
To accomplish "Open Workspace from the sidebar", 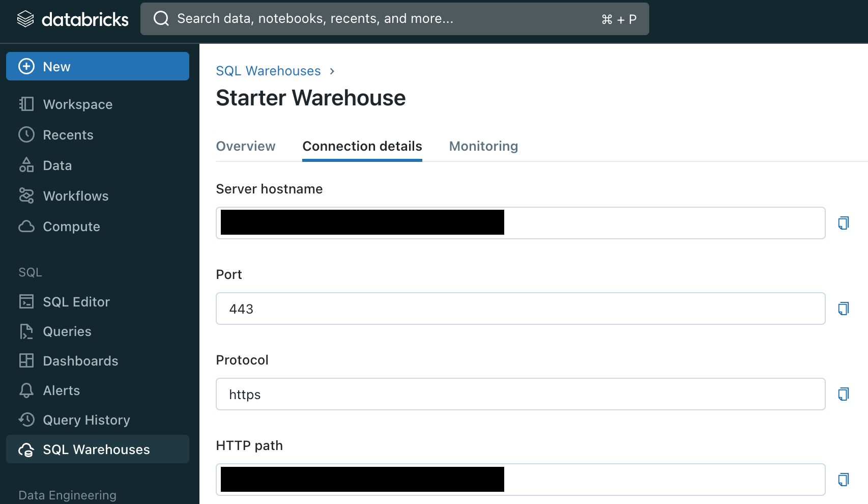I will pos(98,104).
